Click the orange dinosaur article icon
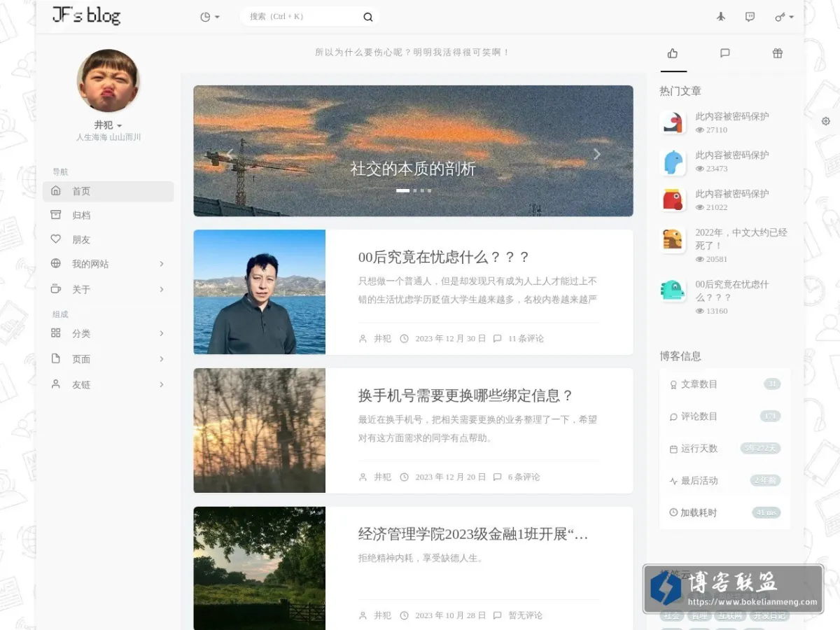This screenshot has height=630, width=840. click(673, 239)
